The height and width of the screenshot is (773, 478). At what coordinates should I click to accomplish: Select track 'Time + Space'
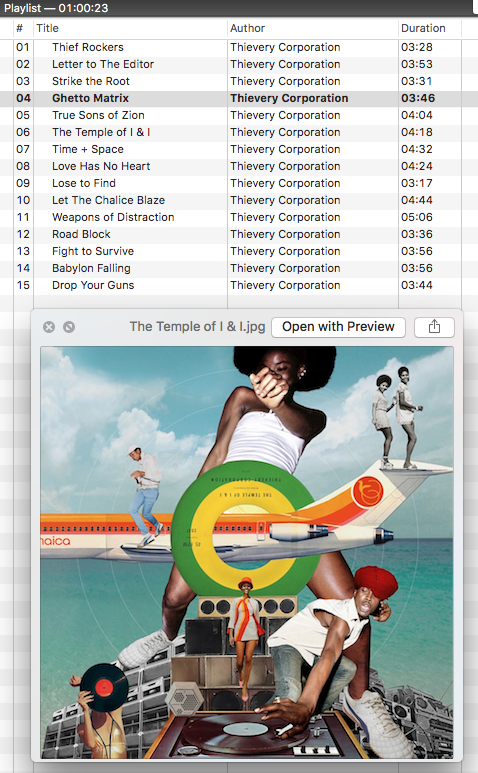pos(88,149)
